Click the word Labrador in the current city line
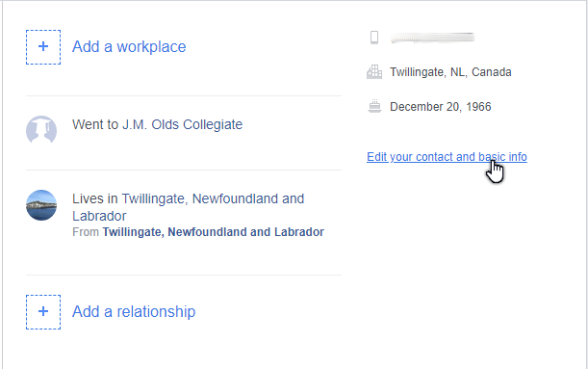Image resolution: width=588 pixels, height=369 pixels. pos(99,216)
